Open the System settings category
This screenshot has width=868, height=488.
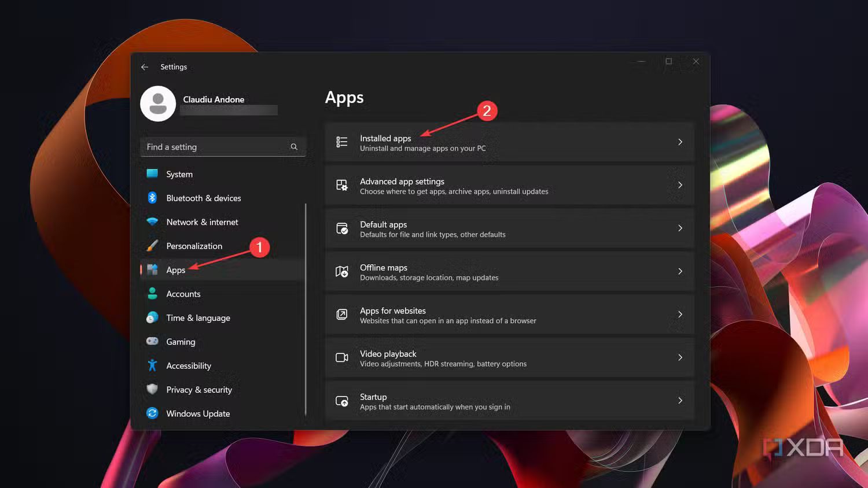[179, 174]
